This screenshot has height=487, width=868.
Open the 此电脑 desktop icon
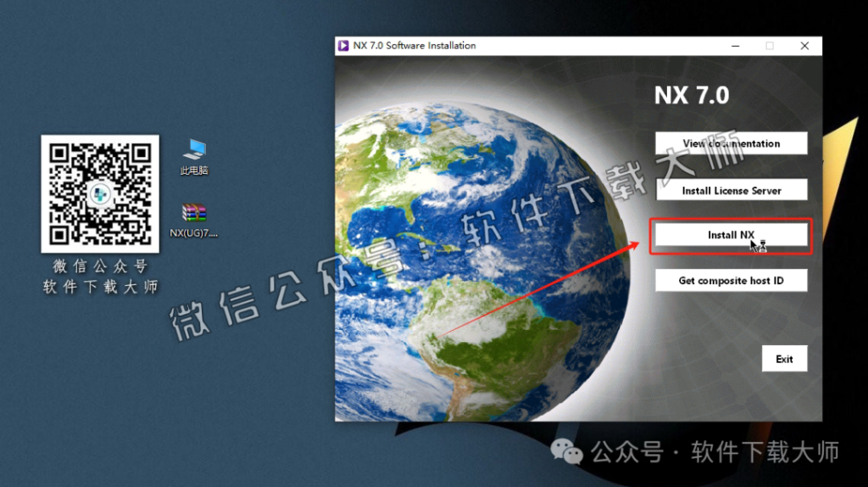pos(194,157)
